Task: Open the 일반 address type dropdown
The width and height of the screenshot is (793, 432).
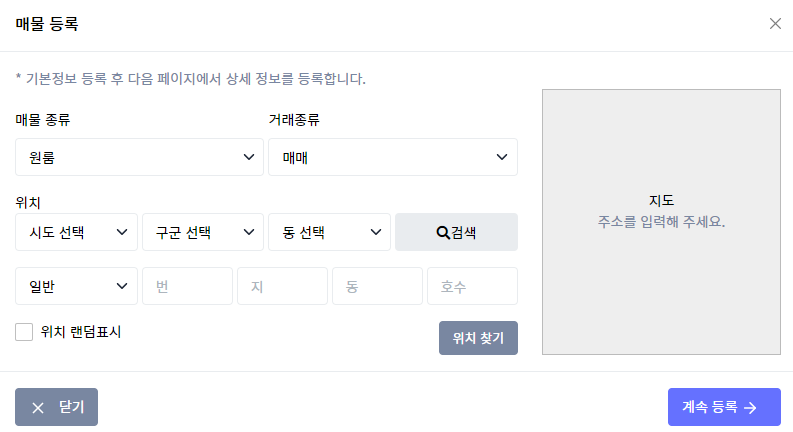Action: [x=76, y=286]
